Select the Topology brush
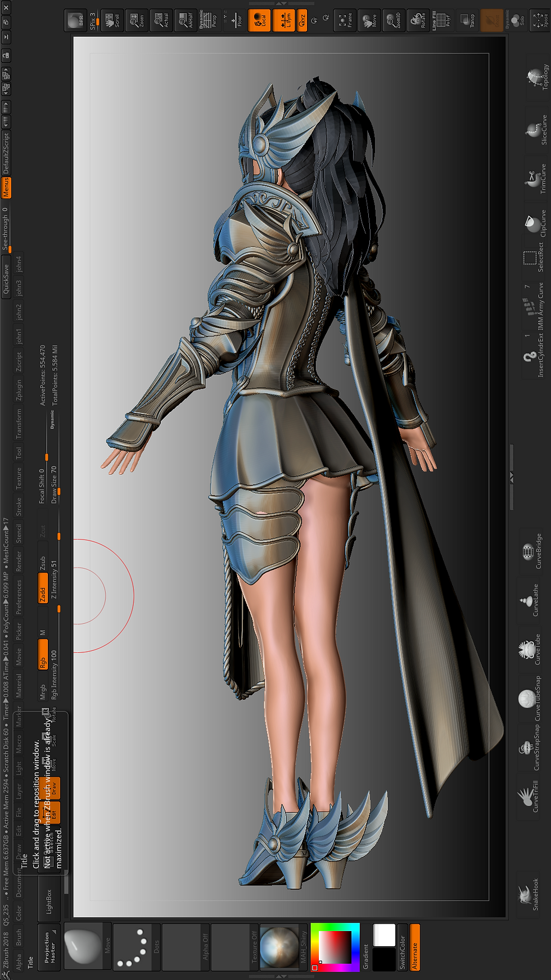 [538, 77]
